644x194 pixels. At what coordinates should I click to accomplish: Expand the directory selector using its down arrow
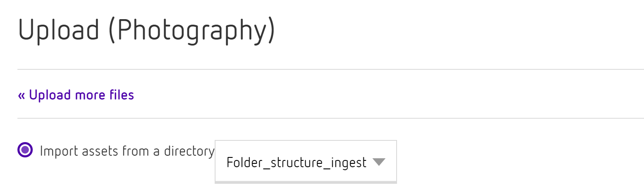[378, 162]
